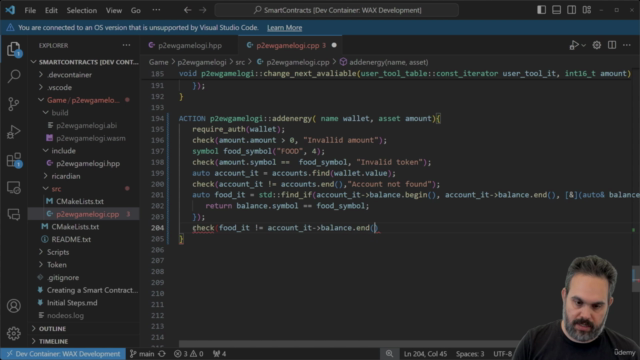Click the zoom magnifier in status bar
640x360 pixels.
[x=389, y=354]
